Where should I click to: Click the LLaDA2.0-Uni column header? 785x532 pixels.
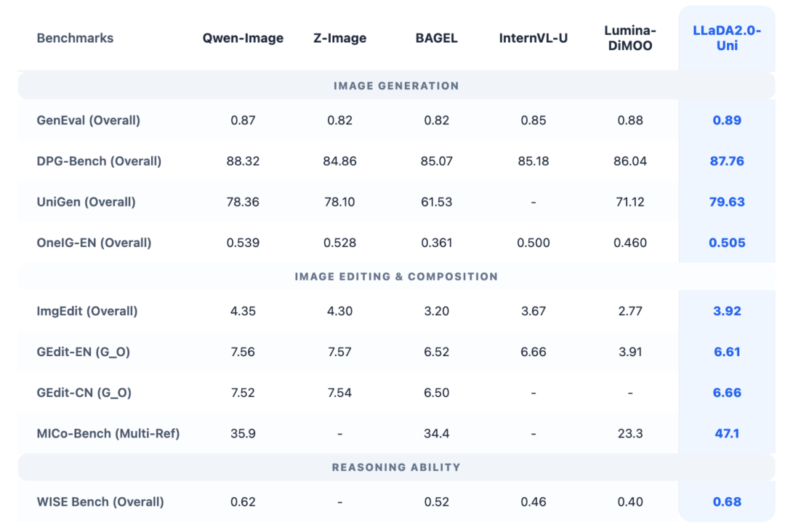pyautogui.click(x=727, y=38)
